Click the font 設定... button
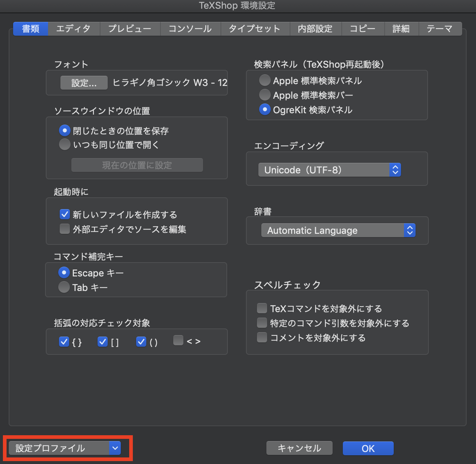The image size is (476, 464). [x=84, y=83]
